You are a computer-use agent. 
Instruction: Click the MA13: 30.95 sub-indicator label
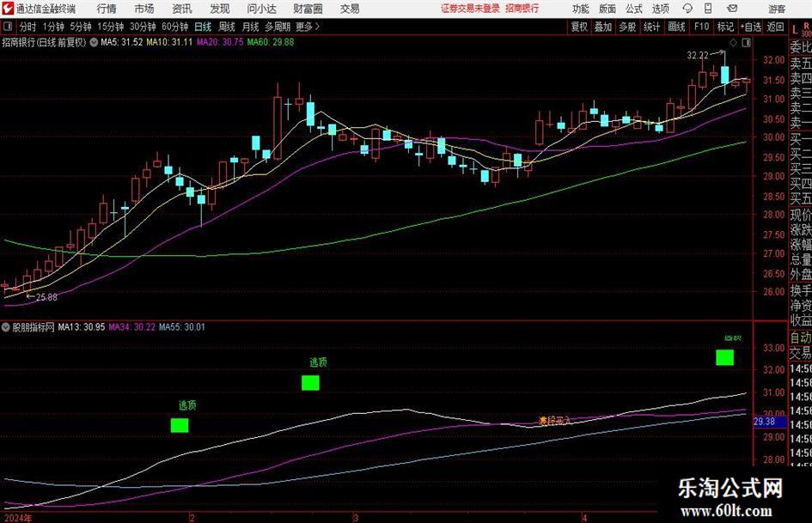pyautogui.click(x=82, y=327)
